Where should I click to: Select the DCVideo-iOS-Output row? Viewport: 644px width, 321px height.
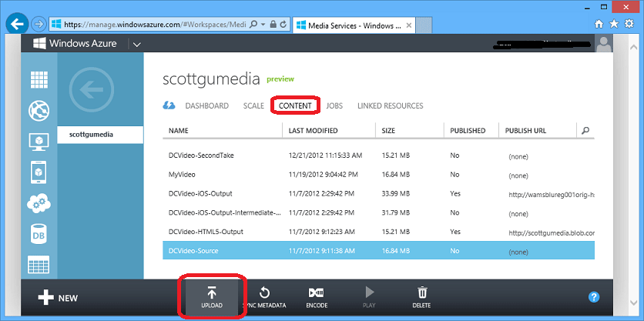[x=379, y=193]
